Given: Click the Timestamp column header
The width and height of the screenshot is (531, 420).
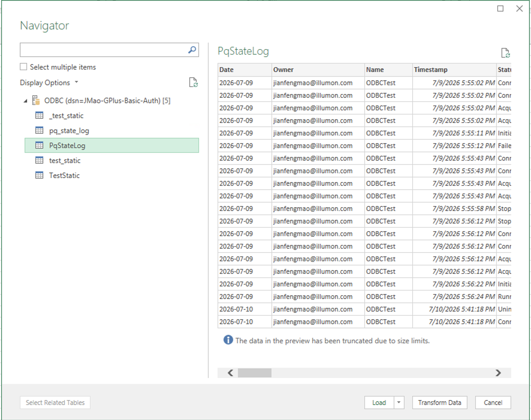Looking at the screenshot, I should pos(455,70).
